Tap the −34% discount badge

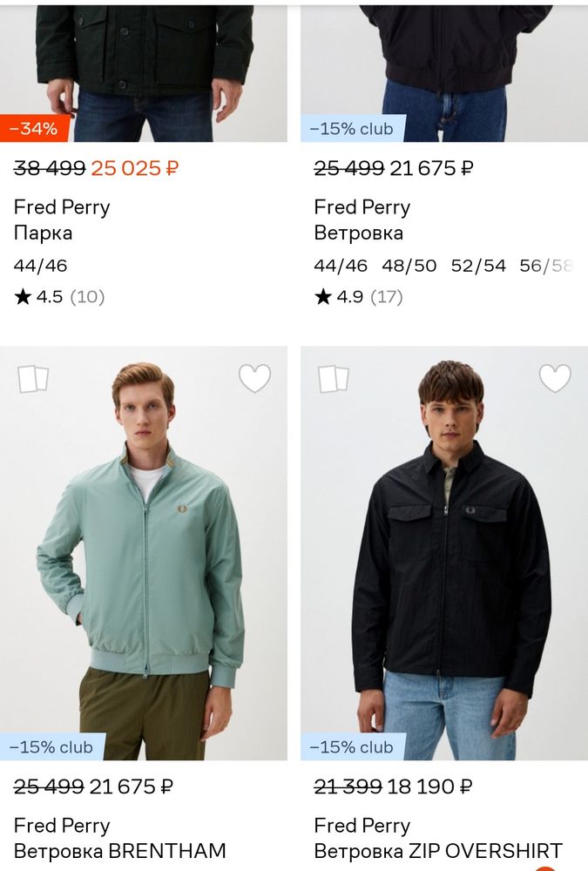click(x=33, y=129)
